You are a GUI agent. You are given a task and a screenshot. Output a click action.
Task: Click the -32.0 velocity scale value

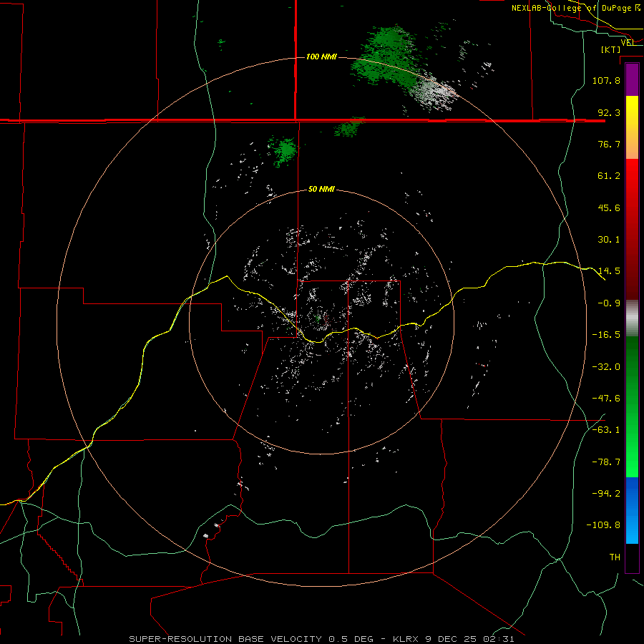[x=606, y=367]
